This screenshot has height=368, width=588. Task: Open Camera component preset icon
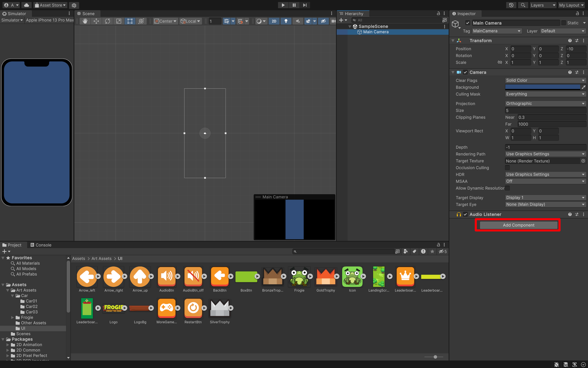[x=577, y=72]
